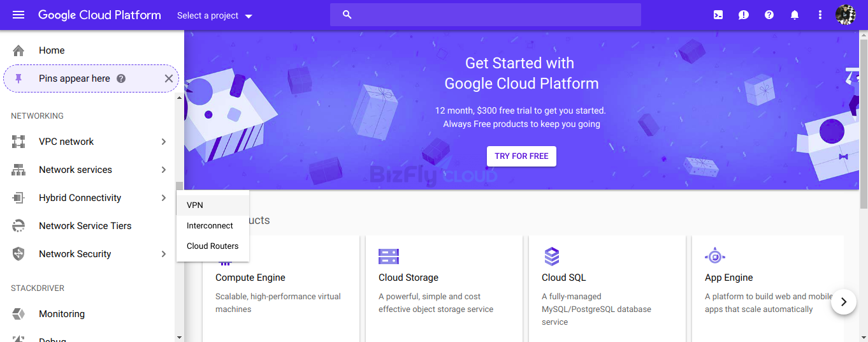This screenshot has width=868, height=342.
Task: Click the Hybrid Connectivity icon
Action: coord(18,198)
